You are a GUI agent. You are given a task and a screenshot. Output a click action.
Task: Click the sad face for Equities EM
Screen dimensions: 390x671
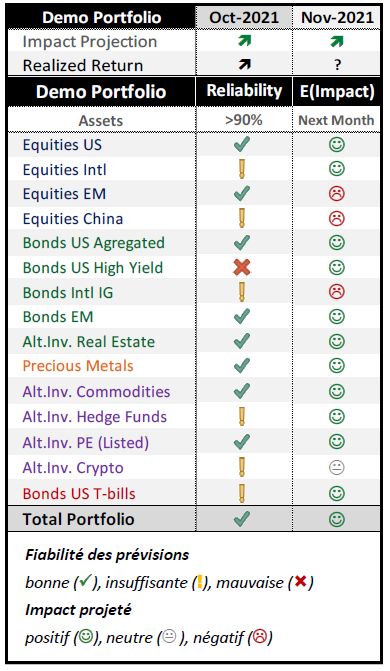point(336,193)
